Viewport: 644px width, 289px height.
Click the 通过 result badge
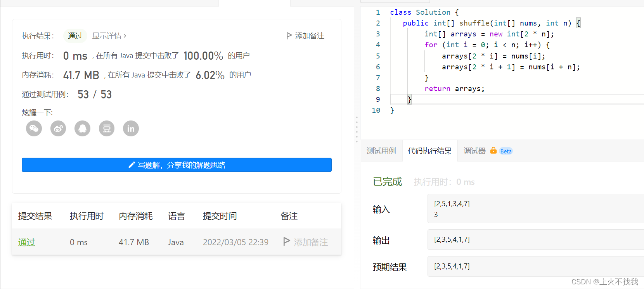75,36
